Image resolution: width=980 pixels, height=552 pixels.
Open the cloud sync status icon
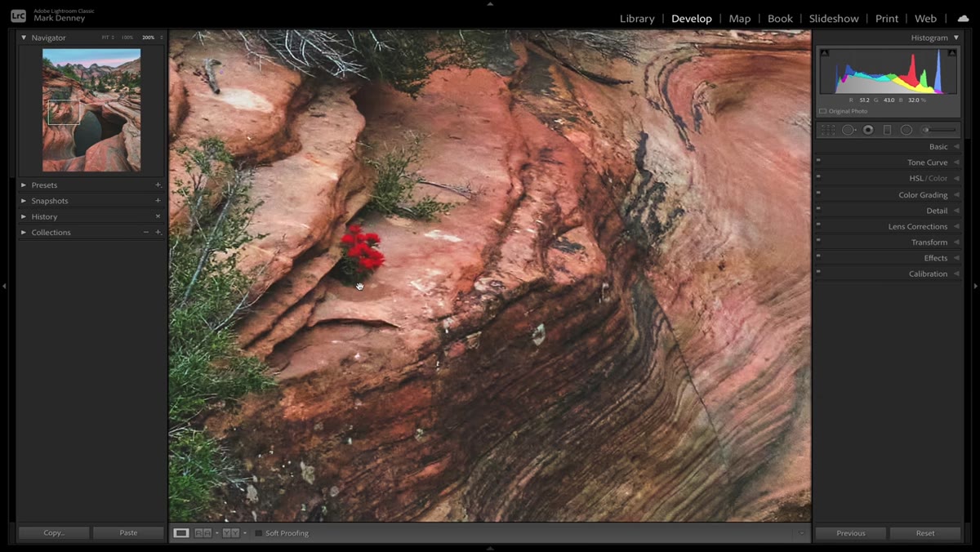click(x=963, y=18)
